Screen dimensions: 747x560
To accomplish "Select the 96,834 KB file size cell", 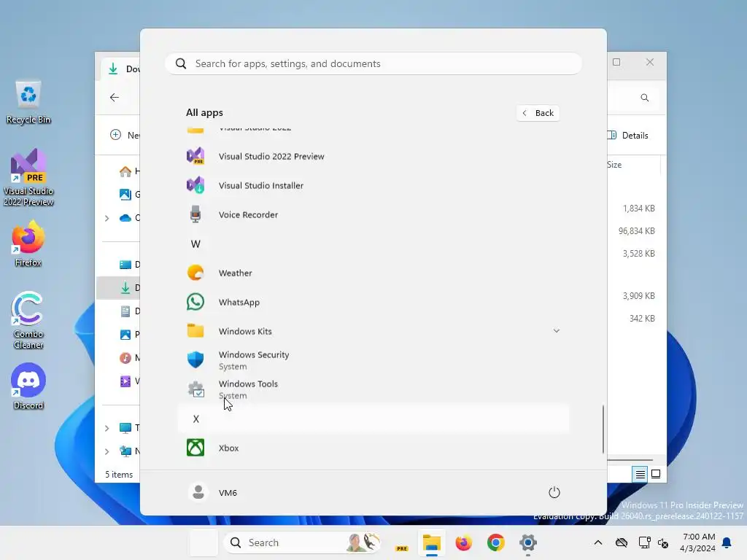I will [x=636, y=231].
